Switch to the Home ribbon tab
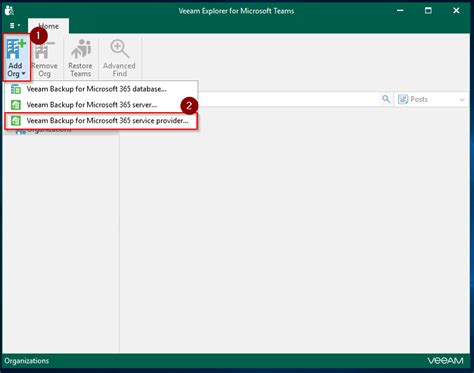474x373 pixels. (x=49, y=26)
